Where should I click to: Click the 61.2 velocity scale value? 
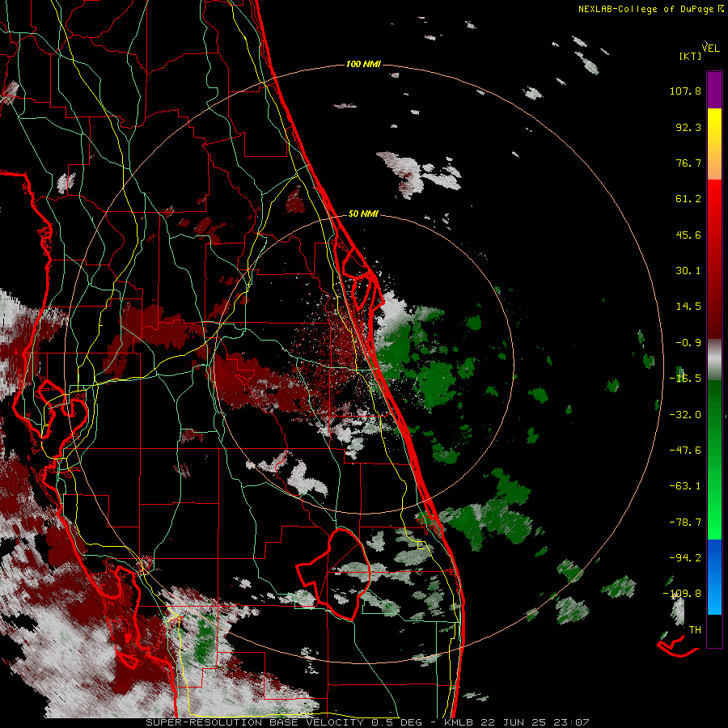click(x=688, y=199)
